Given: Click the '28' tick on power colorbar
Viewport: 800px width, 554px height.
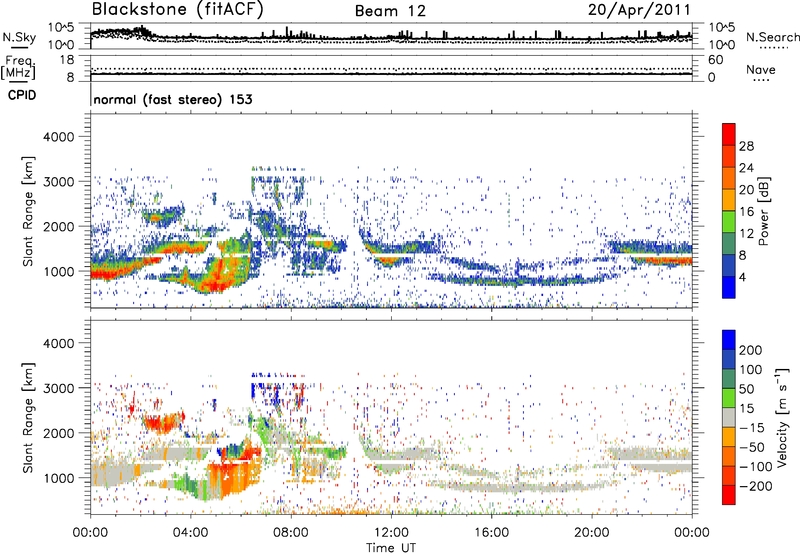Looking at the screenshot, I should (746, 146).
